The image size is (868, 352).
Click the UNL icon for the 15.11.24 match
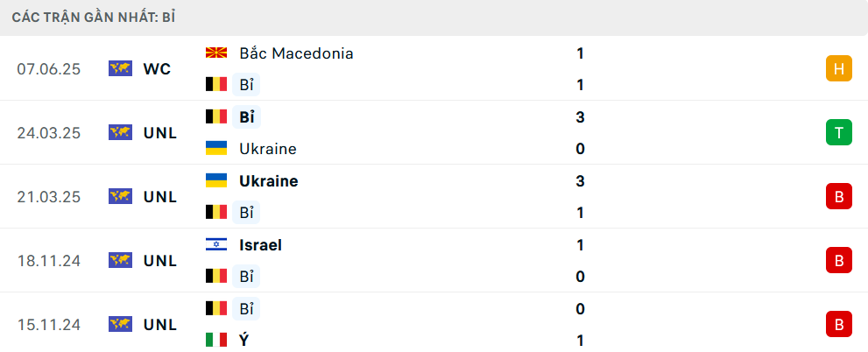point(120,324)
